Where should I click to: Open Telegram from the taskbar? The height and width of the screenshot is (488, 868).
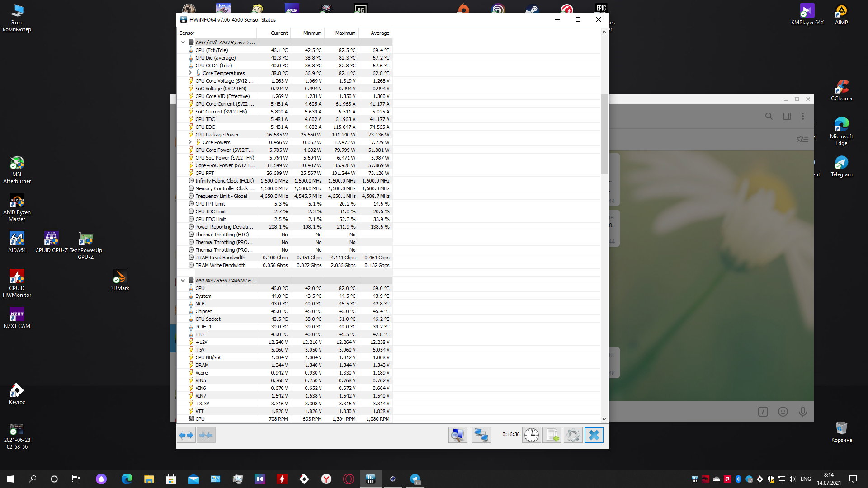415,479
